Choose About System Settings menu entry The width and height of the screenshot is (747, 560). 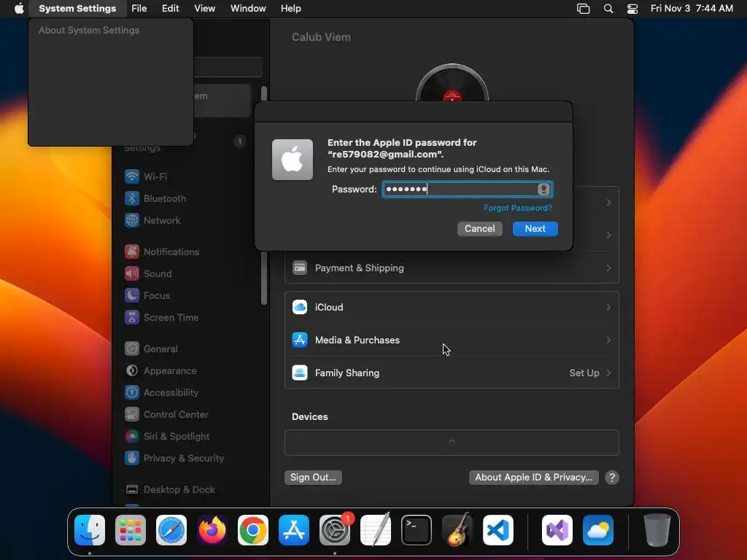click(89, 30)
